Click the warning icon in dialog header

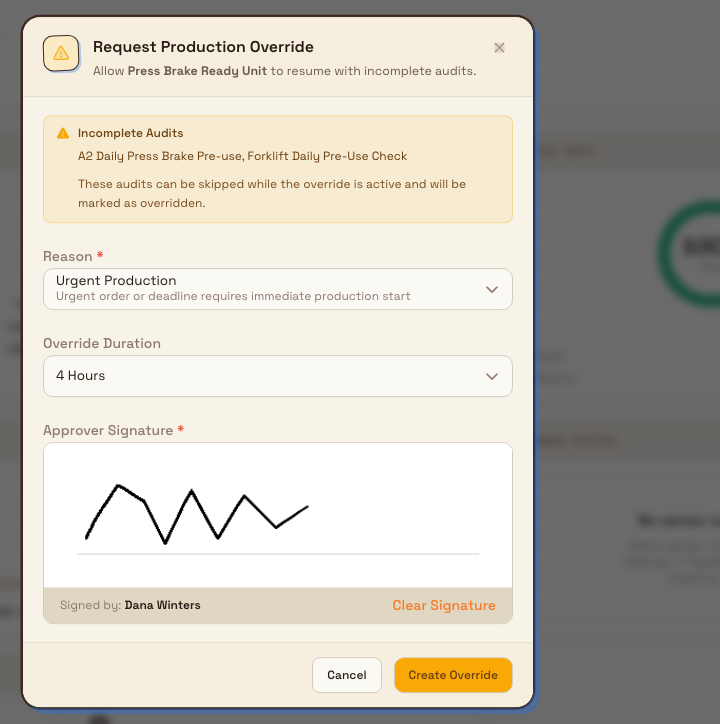pos(61,53)
